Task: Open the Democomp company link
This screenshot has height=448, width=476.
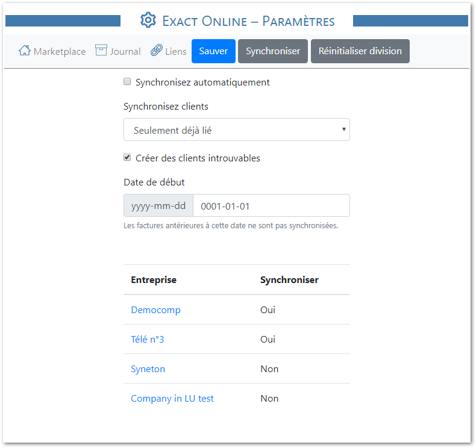Action: (155, 310)
